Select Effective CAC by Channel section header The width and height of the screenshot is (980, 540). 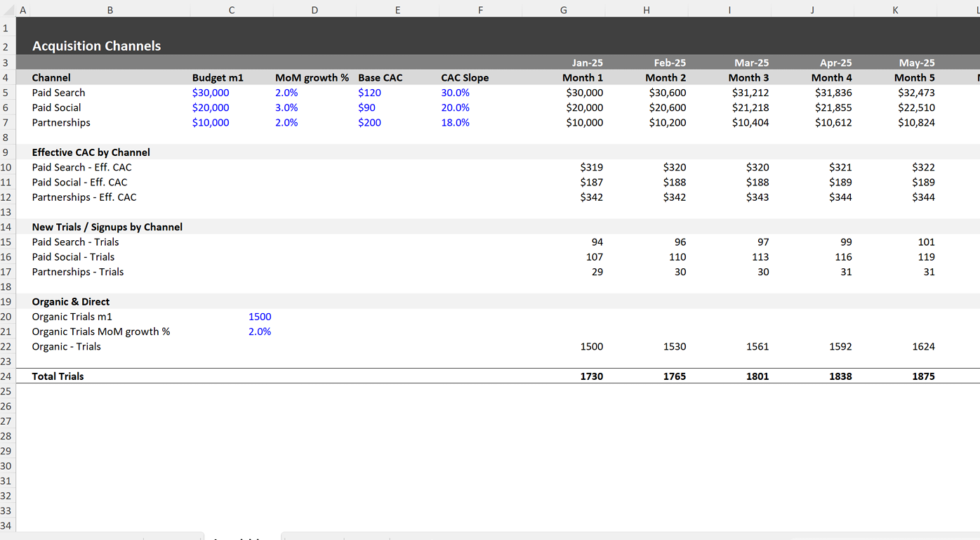click(91, 152)
